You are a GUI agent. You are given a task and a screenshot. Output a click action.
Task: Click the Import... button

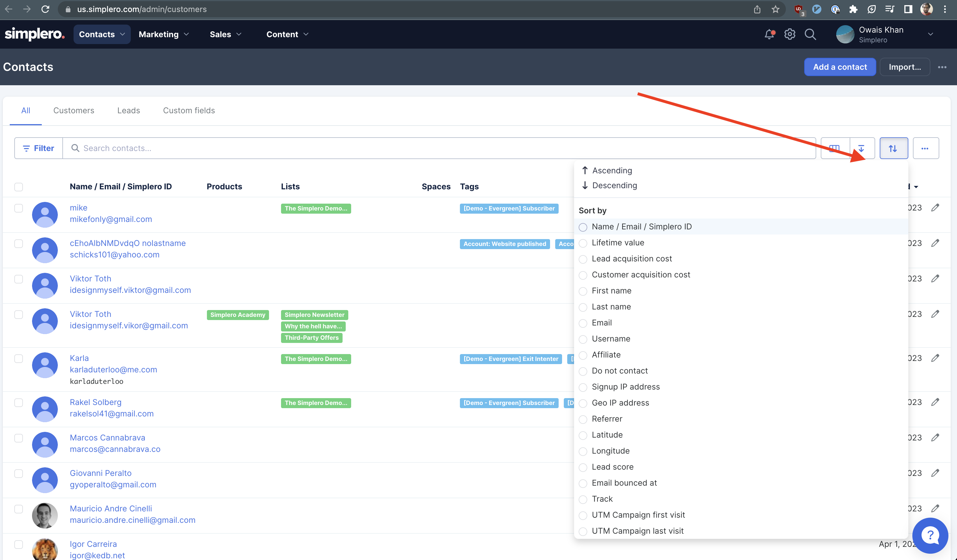905,67
